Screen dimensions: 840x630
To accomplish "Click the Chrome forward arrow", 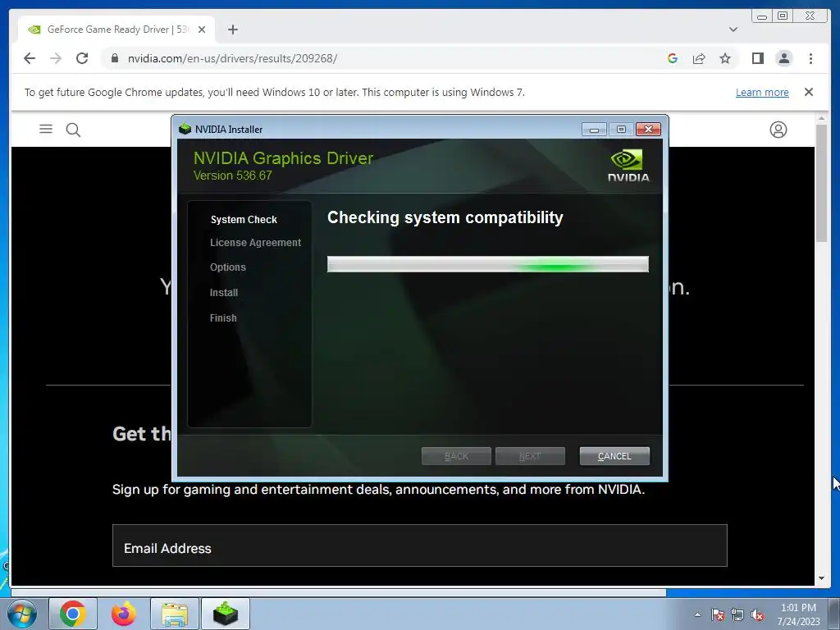I will pos(56,58).
